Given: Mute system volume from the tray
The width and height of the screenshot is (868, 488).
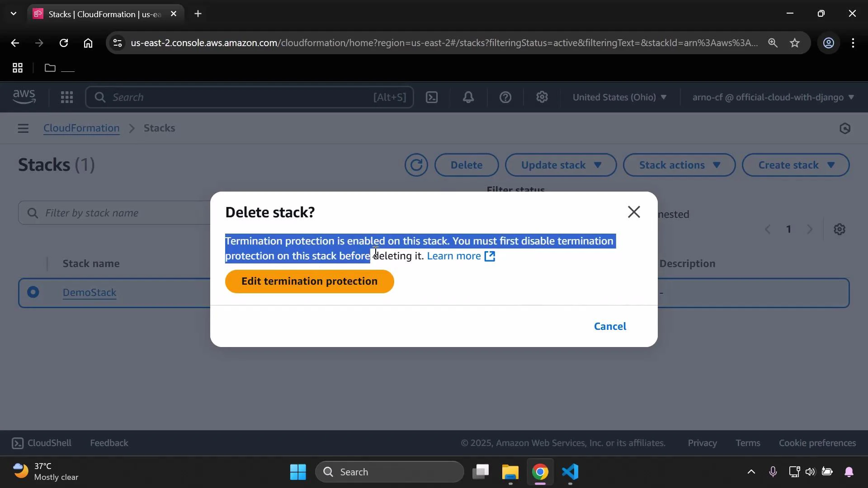Looking at the screenshot, I should click(810, 472).
